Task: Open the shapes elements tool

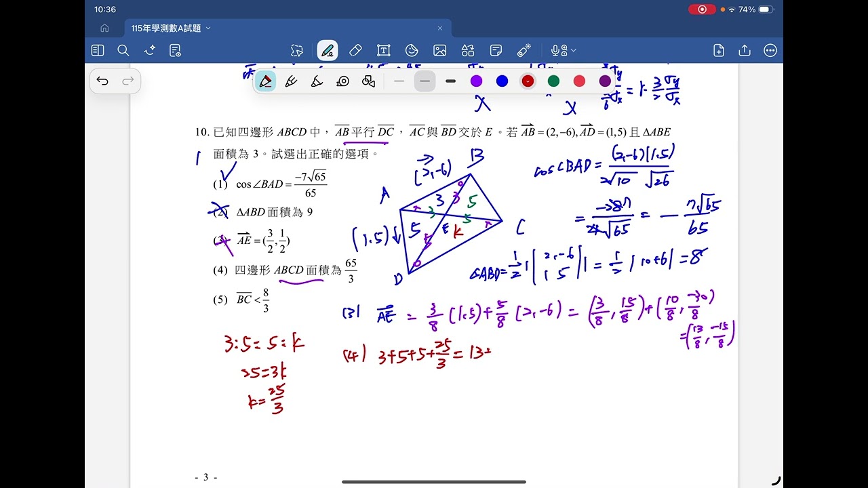Action: [468, 50]
